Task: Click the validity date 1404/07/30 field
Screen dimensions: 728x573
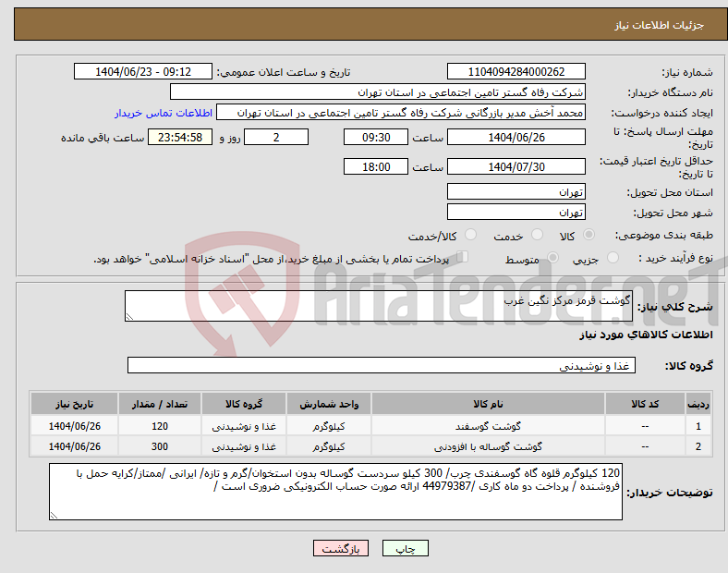Action: point(516,166)
